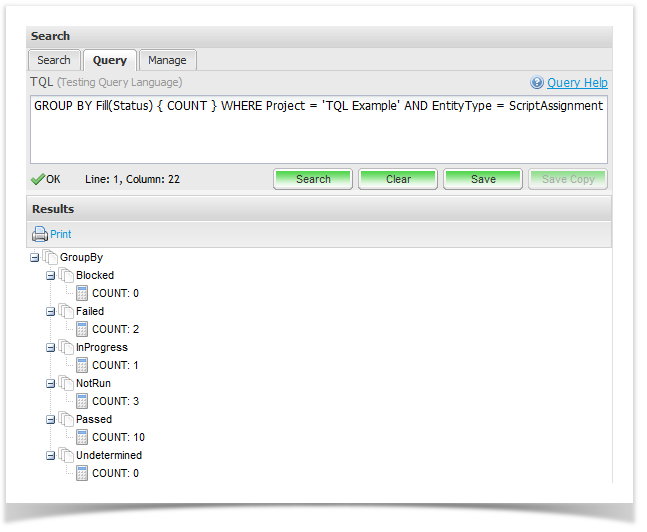Collapse the GroupBy root tree node
The height and width of the screenshot is (532, 647).
pos(36,257)
